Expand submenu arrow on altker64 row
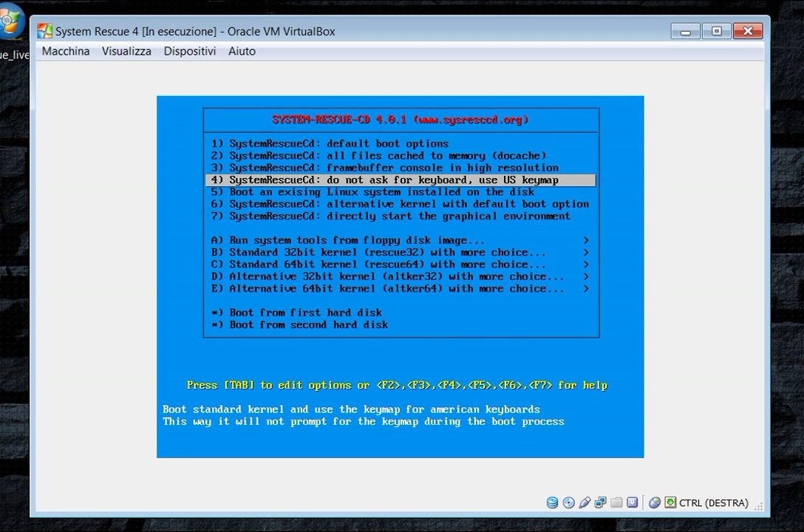The image size is (804, 532). (586, 289)
